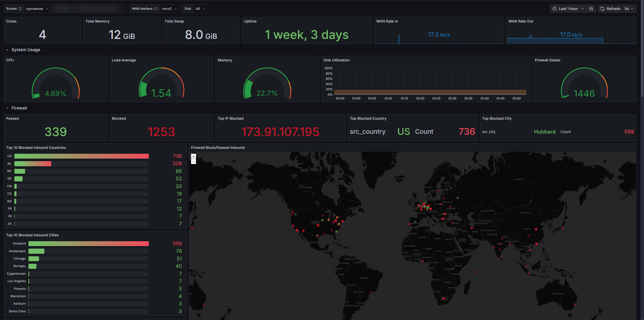Click the Top Blocked City panel title
The width and height of the screenshot is (644, 320).
pos(497,118)
